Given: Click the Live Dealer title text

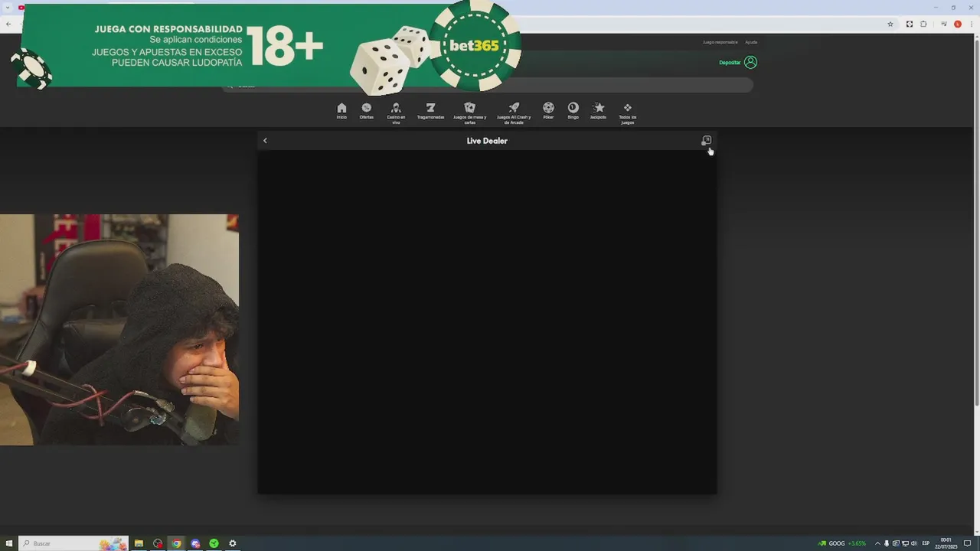Looking at the screenshot, I should [487, 141].
